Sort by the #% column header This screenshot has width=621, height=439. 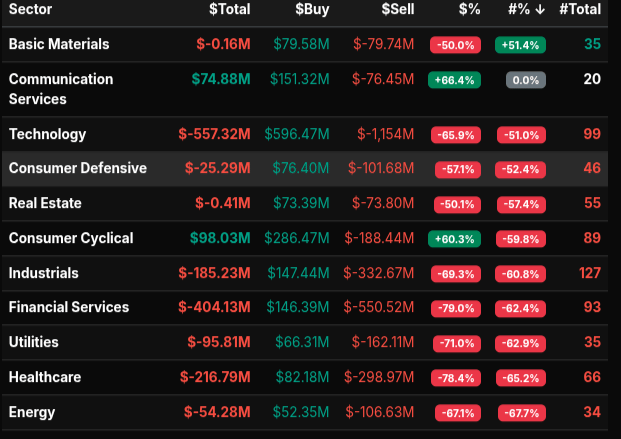click(526, 10)
